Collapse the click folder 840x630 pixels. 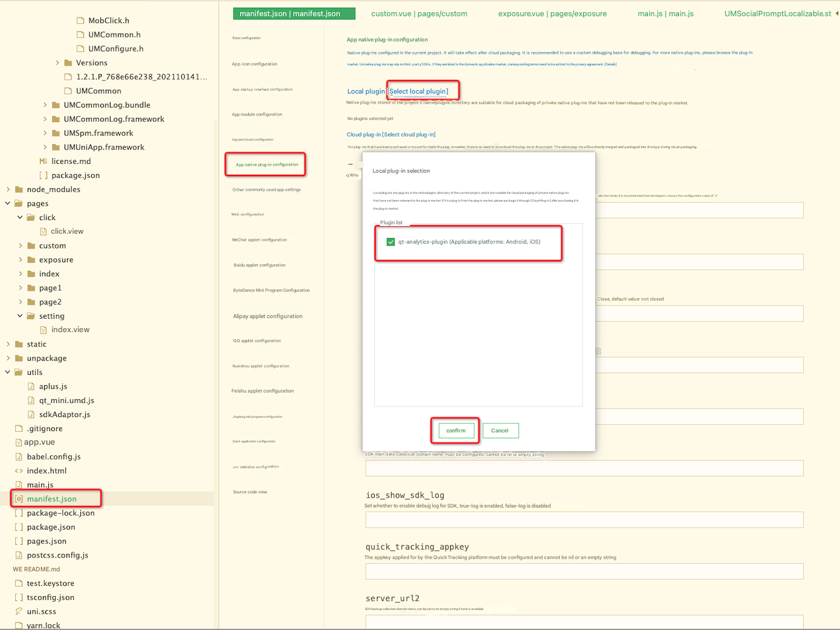pos(20,218)
